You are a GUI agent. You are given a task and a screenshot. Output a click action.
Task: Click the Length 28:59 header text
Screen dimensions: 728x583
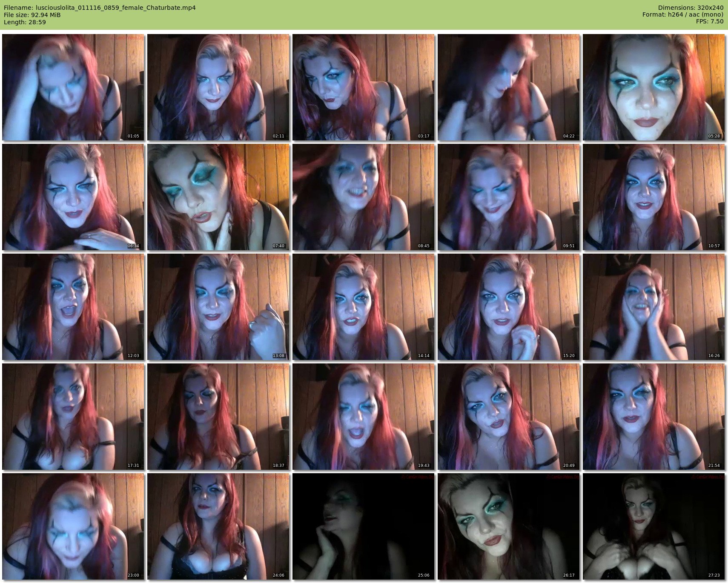tap(25, 22)
